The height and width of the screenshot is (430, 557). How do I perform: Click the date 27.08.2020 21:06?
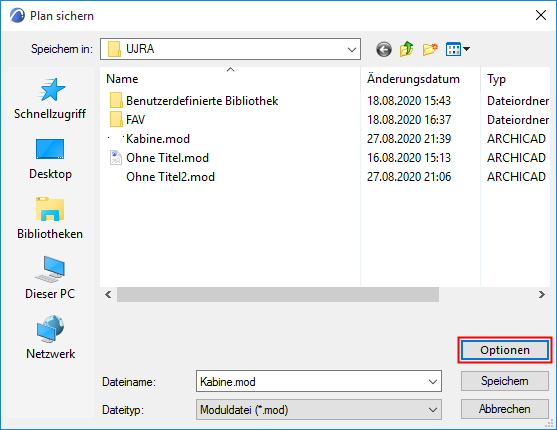click(409, 177)
